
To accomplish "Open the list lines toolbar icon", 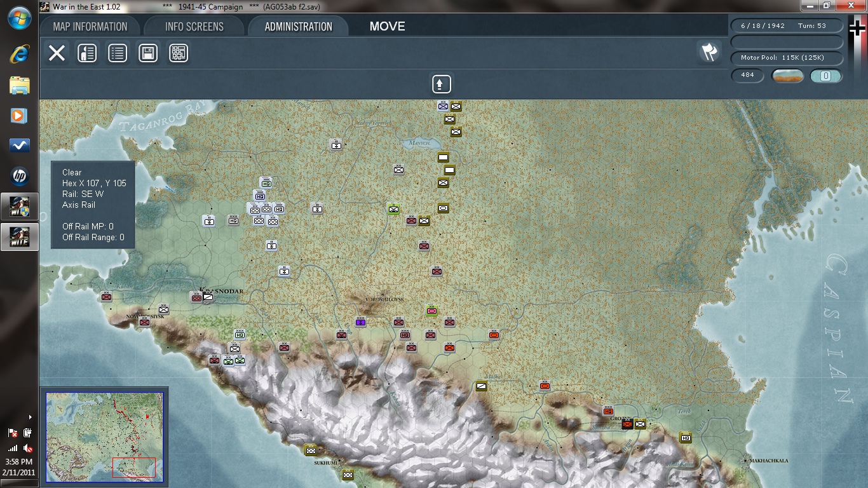I will pyautogui.click(x=118, y=53).
